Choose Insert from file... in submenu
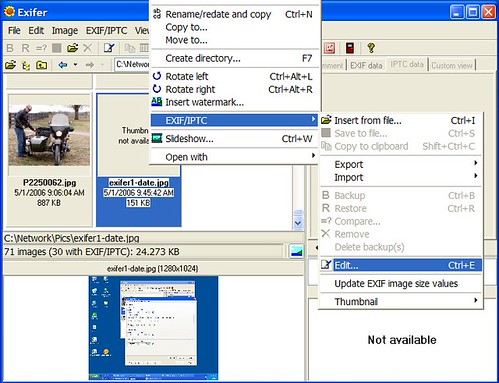The height and width of the screenshot is (383, 499). tap(401, 120)
